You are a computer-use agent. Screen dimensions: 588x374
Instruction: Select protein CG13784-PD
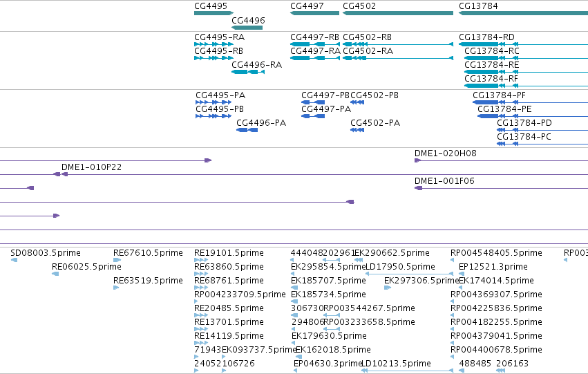point(524,122)
